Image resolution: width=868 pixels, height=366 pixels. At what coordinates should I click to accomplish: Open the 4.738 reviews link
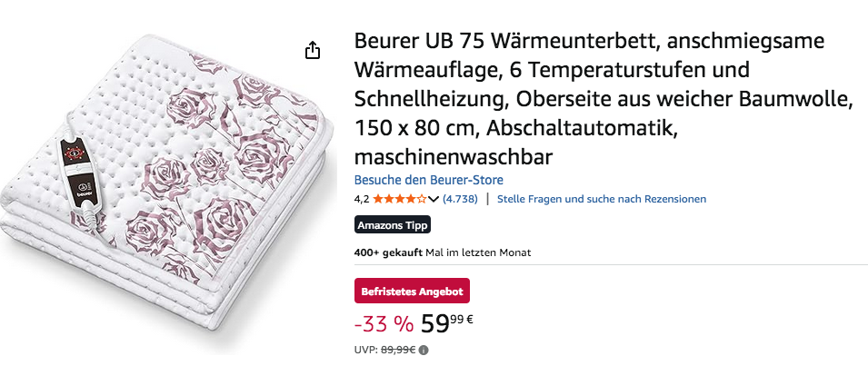tap(460, 199)
